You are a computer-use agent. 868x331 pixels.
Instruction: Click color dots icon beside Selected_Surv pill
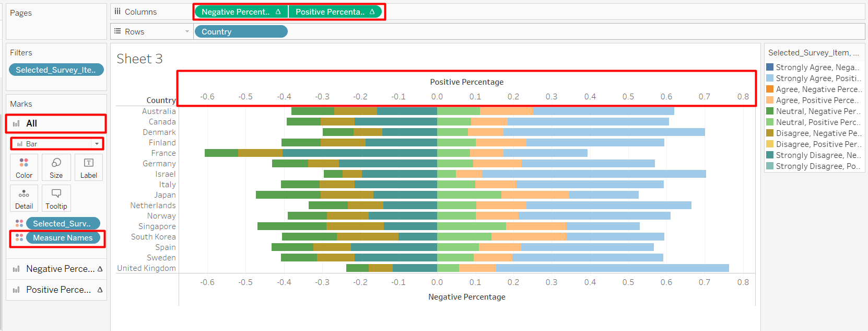pyautogui.click(x=19, y=223)
